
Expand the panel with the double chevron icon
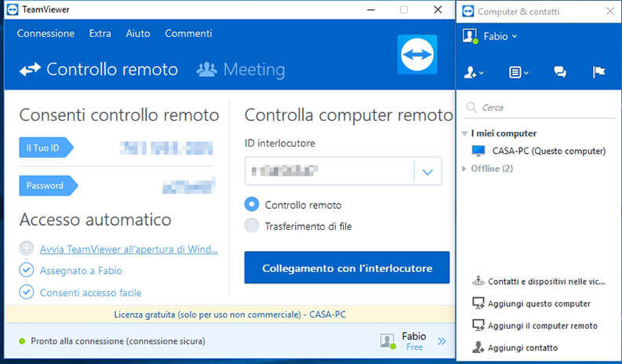click(442, 341)
